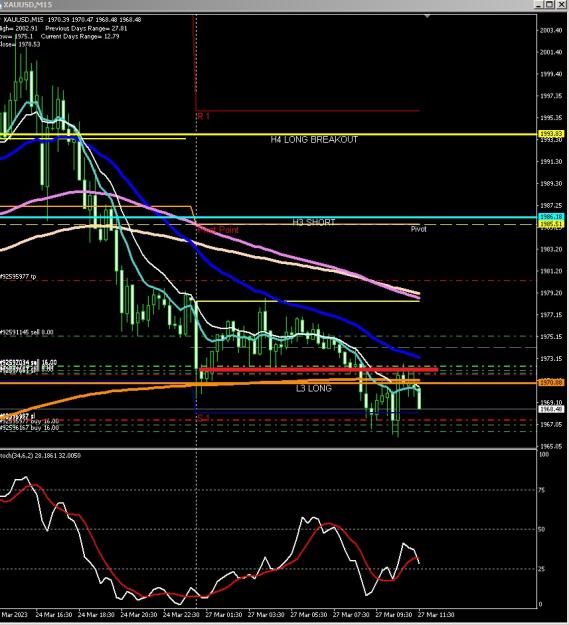Select order #92595977 tp label
This screenshot has width=569, height=625.
click(18, 276)
